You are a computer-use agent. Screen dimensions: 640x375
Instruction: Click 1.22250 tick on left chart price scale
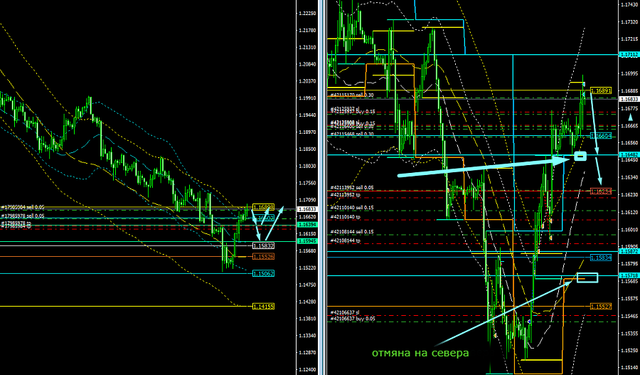(x=307, y=13)
